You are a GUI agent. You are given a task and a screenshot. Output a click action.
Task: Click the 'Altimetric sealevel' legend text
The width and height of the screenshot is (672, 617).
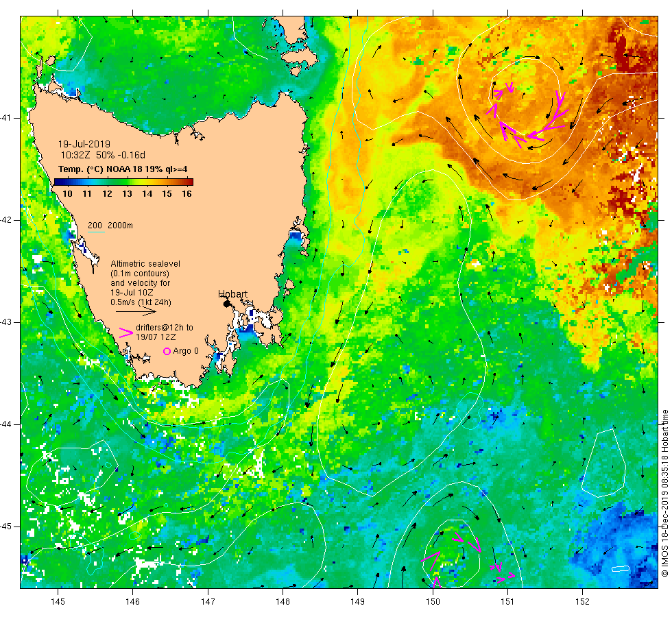pos(145,264)
